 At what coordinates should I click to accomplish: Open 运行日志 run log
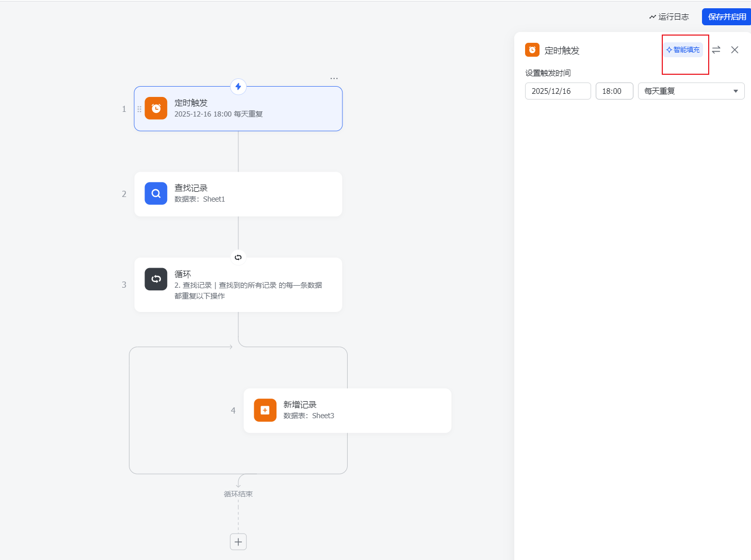coord(669,17)
